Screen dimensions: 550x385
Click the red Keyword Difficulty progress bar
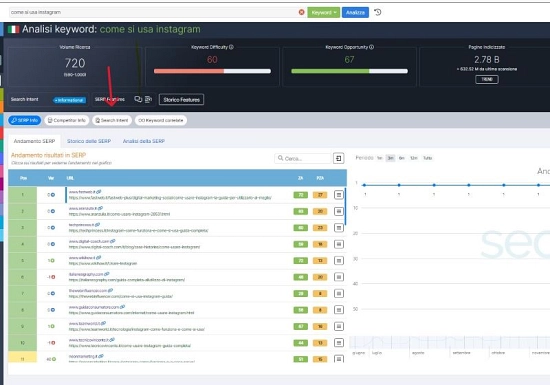click(x=212, y=71)
